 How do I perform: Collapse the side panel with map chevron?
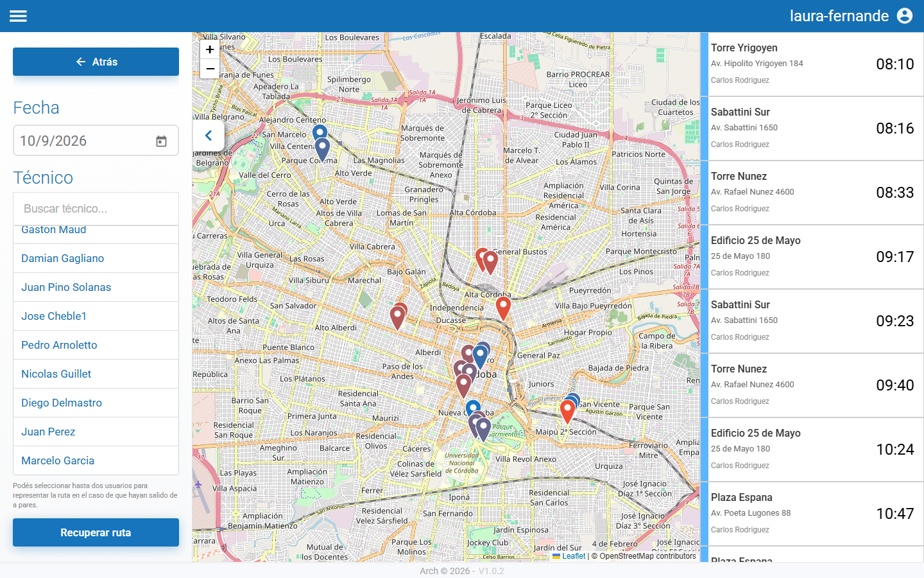tap(208, 136)
